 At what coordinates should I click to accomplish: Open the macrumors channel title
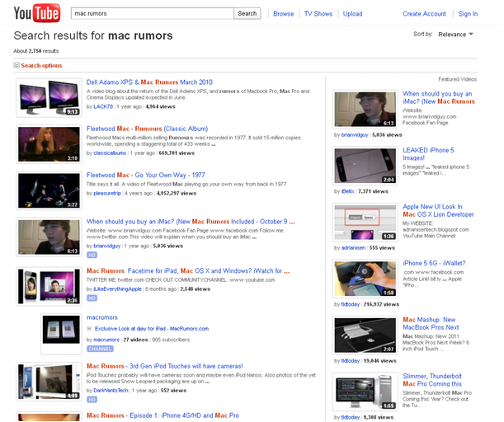[102, 317]
